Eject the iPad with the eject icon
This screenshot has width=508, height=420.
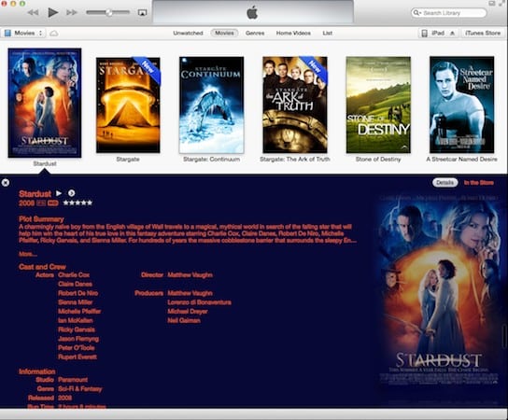[453, 33]
